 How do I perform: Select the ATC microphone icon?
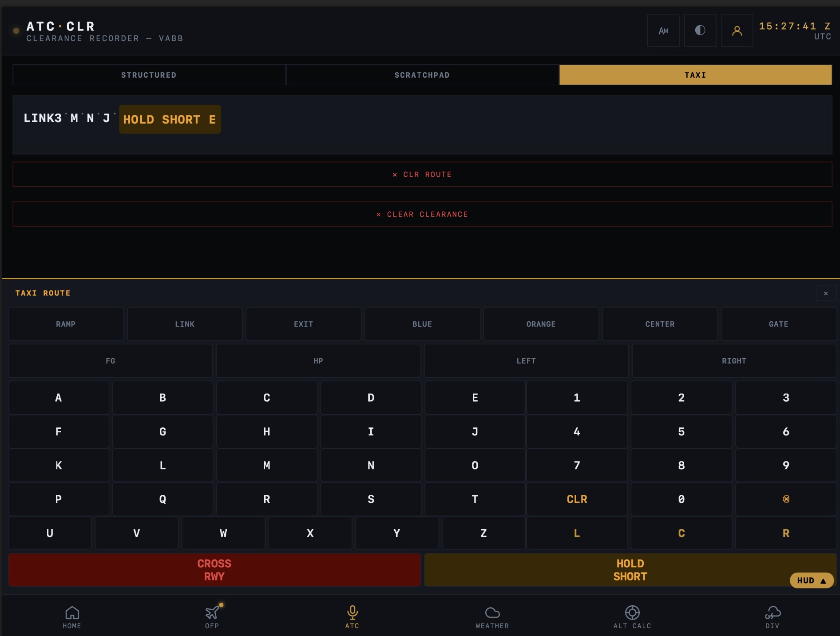[353, 617]
